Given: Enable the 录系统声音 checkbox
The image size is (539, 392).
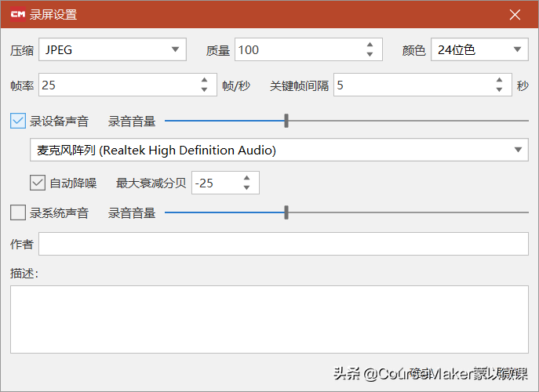Looking at the screenshot, I should [x=18, y=212].
